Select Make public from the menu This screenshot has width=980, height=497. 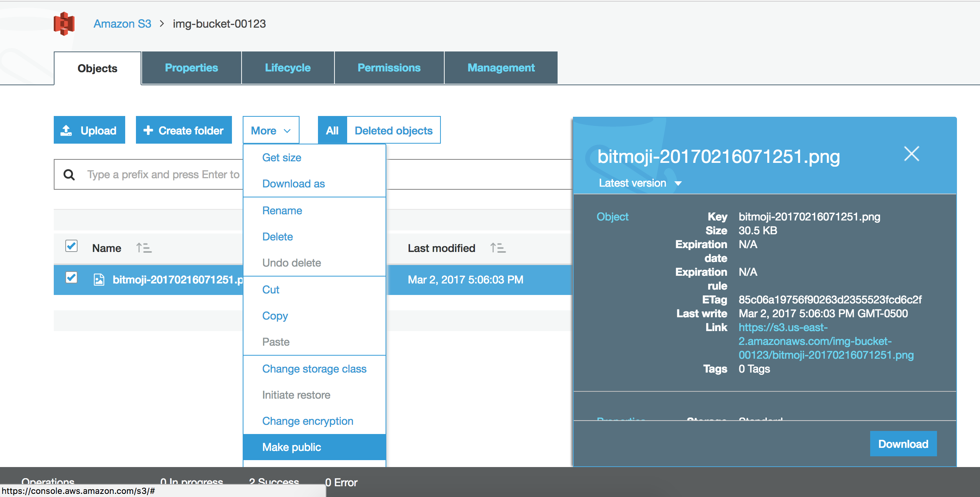tap(291, 447)
